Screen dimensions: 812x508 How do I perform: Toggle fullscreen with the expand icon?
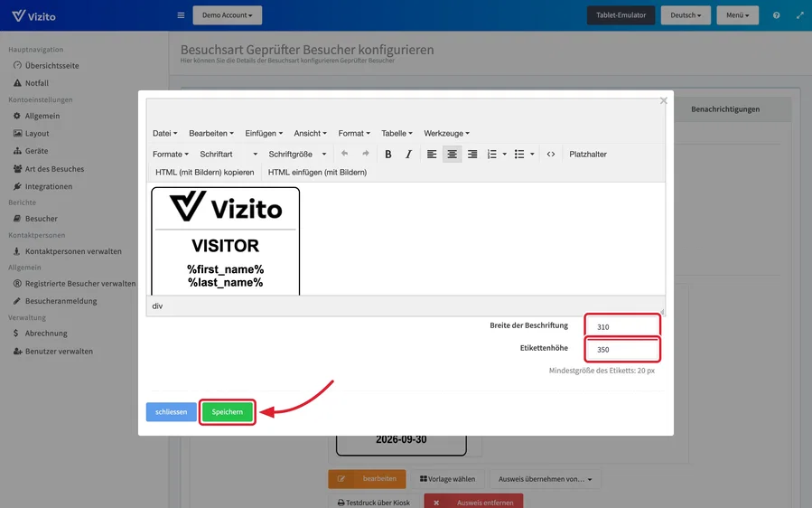(x=799, y=15)
